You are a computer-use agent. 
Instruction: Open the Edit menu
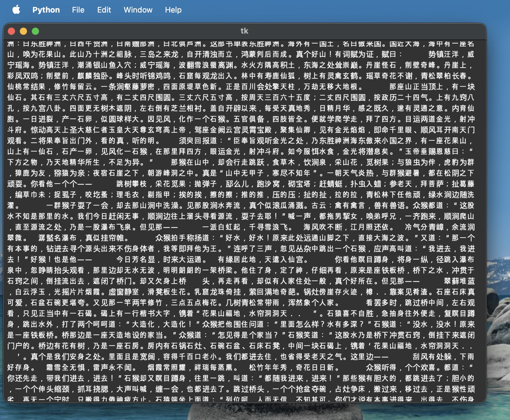pos(104,10)
